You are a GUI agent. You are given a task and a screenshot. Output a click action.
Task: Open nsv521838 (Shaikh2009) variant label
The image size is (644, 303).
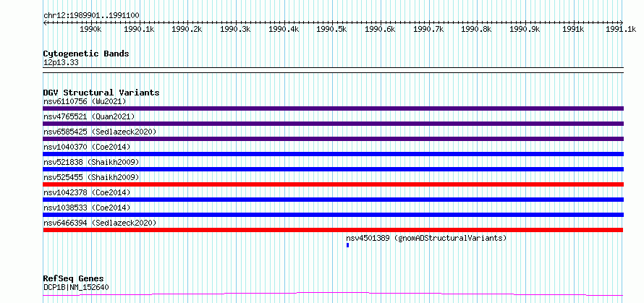tap(91, 162)
